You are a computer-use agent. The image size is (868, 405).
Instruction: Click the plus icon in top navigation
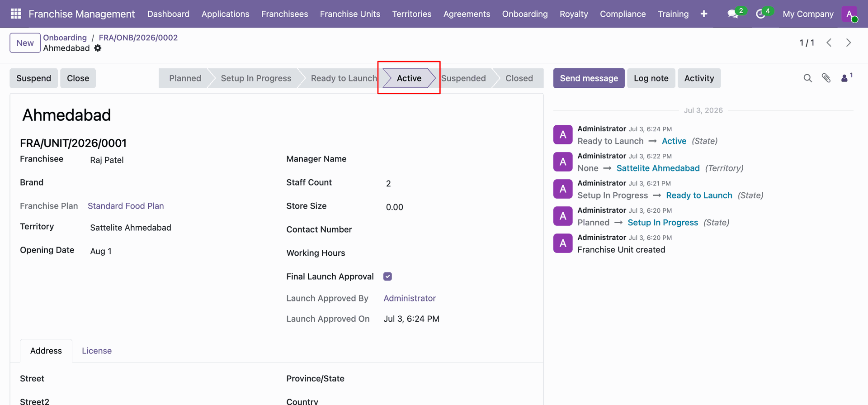[704, 14]
